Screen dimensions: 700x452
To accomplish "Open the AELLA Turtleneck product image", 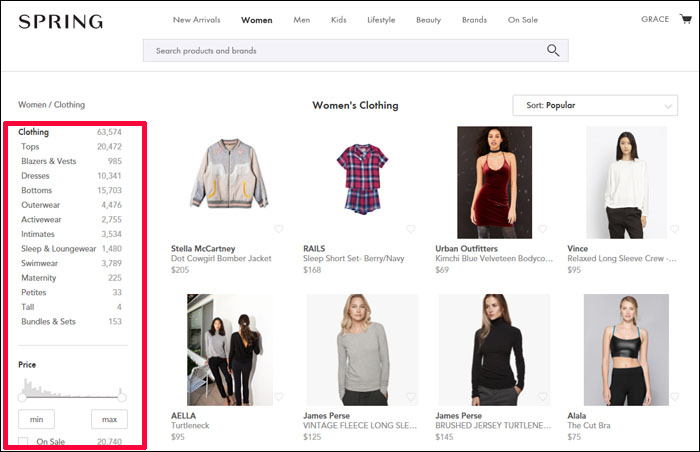I will [230, 350].
